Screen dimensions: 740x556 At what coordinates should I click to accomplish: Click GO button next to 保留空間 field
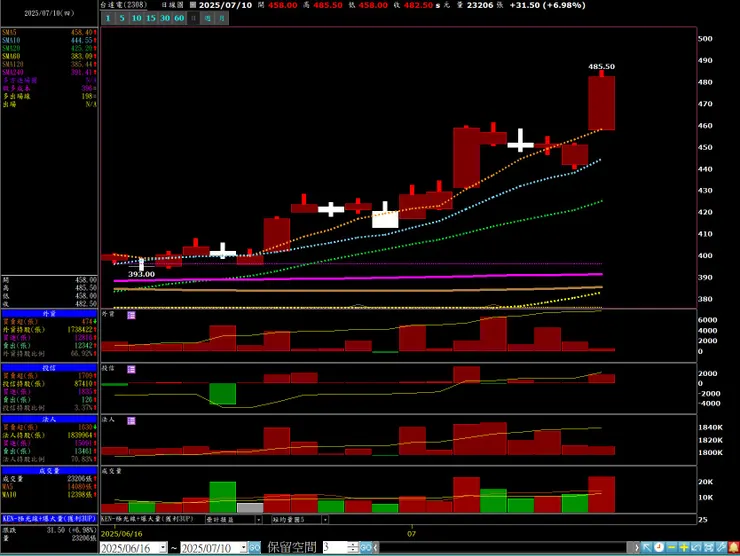click(x=365, y=548)
